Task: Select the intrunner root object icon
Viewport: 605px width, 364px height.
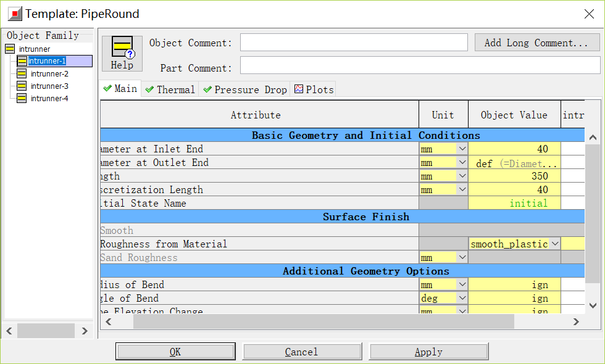Action: pos(10,49)
